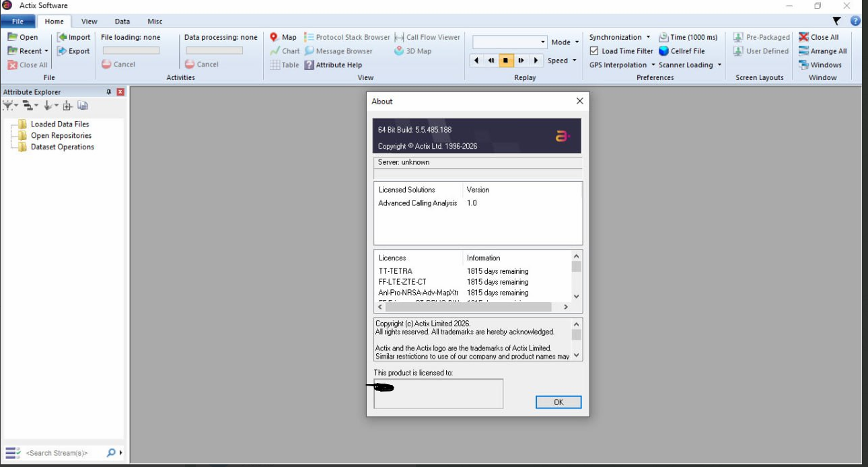
Task: Switch to the Data ribbon tab
Action: (122, 22)
